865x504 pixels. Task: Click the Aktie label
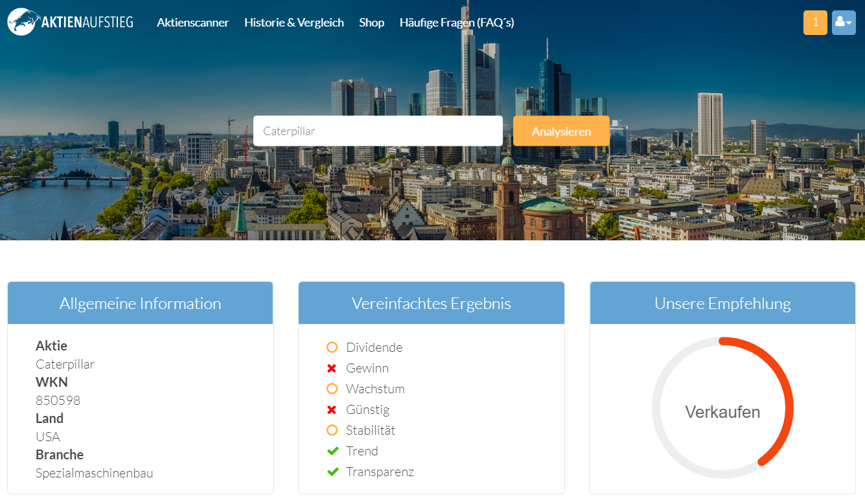coord(51,346)
